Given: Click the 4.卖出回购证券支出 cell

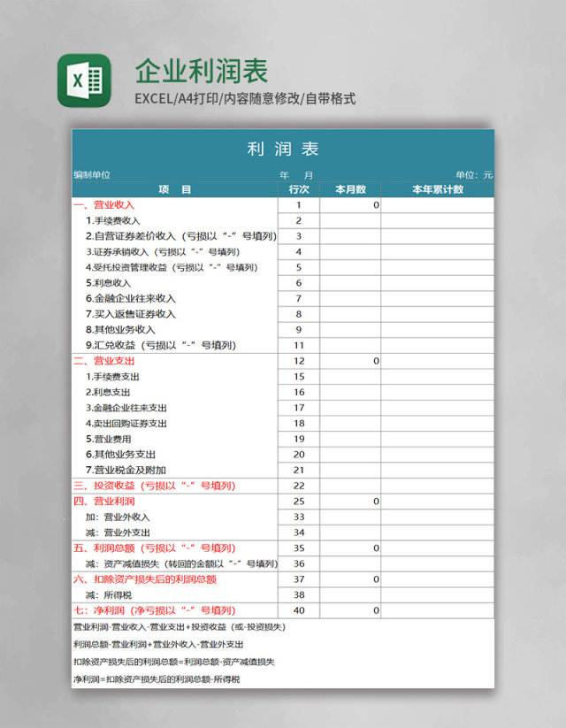Looking at the screenshot, I should (x=175, y=424).
